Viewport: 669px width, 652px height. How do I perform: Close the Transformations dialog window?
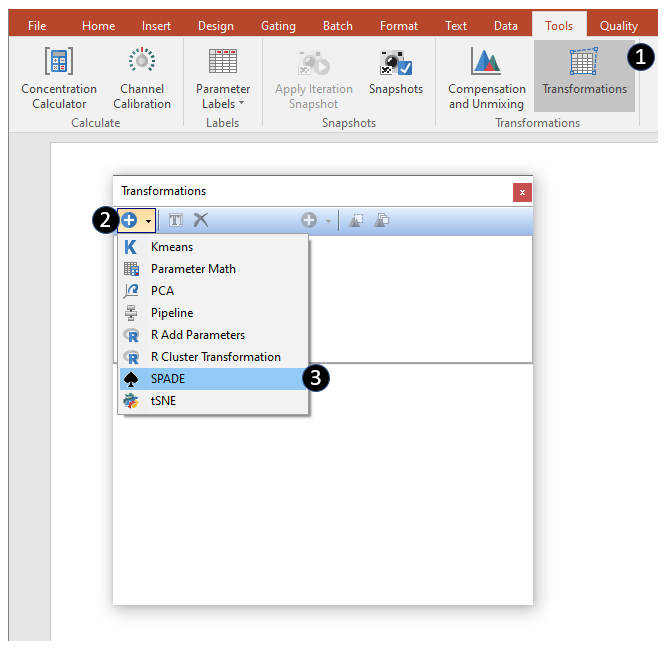pyautogui.click(x=521, y=192)
